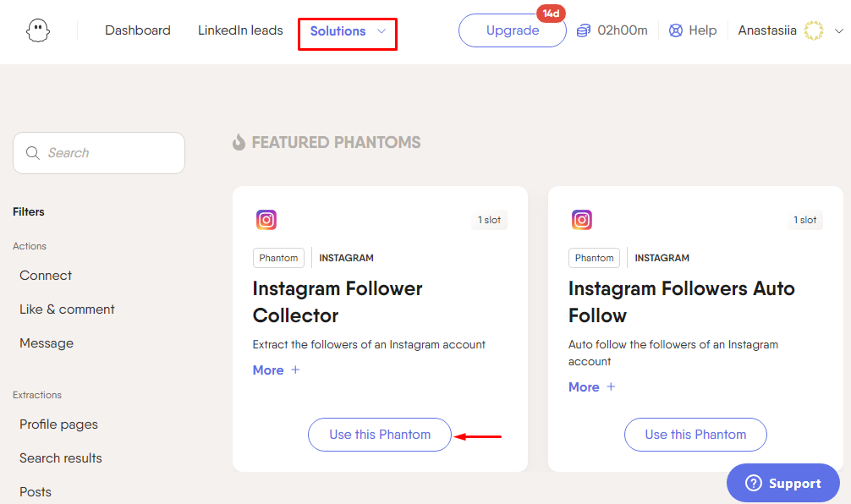
Task: Click the flame icon beside Featured Phantoms
Action: point(239,142)
